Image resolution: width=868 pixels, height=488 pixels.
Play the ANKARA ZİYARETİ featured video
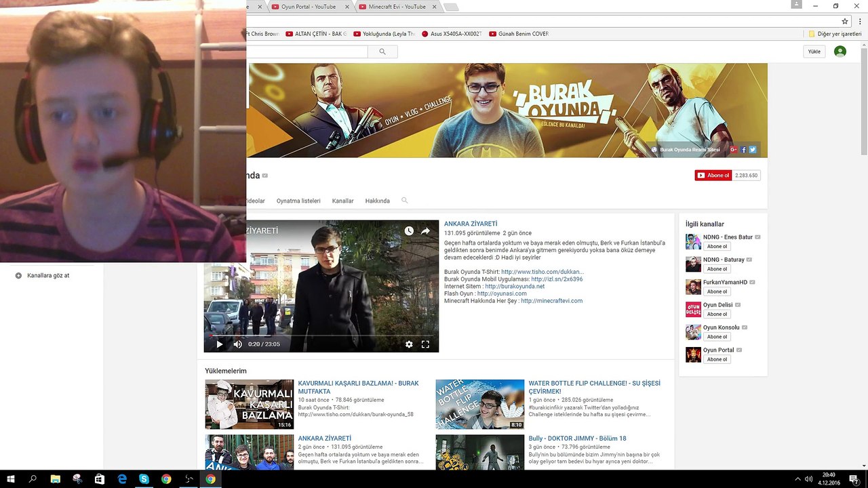(x=219, y=344)
